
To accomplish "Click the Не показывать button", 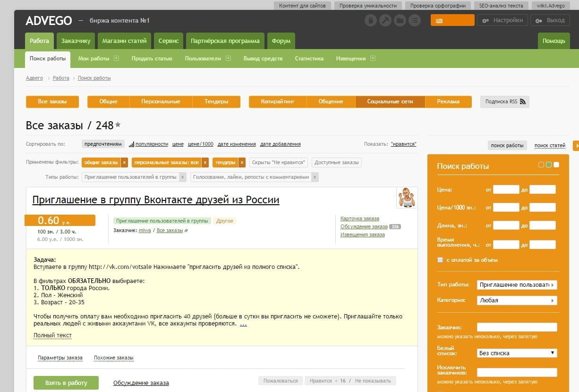I will [373, 381].
